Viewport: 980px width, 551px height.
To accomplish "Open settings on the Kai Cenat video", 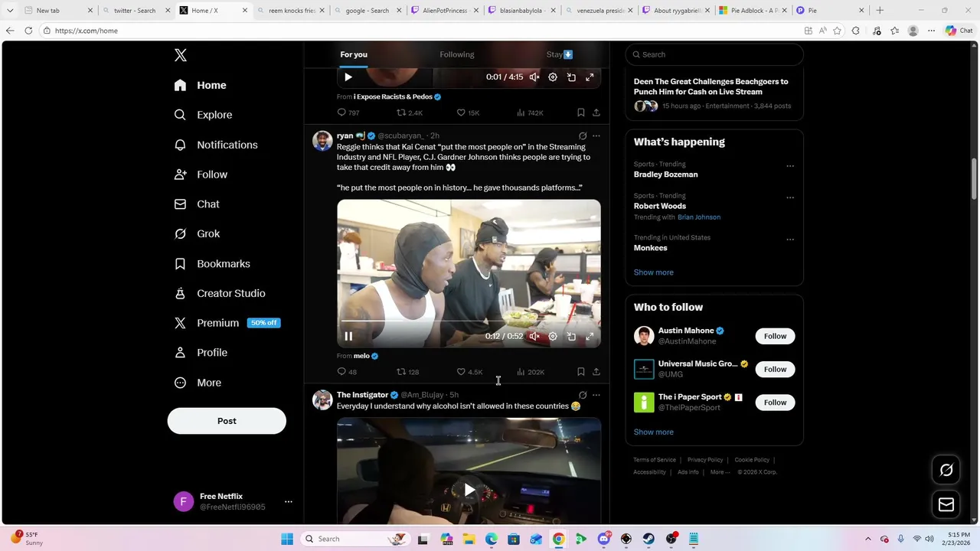I will [553, 336].
